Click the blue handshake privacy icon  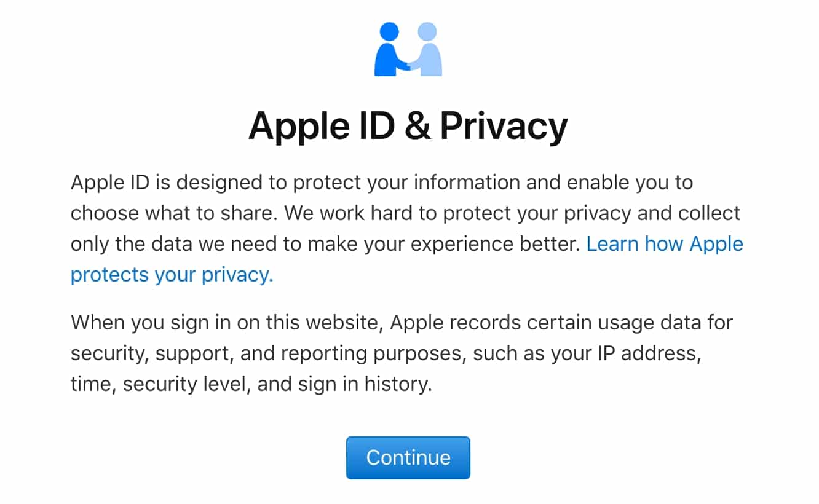click(x=408, y=49)
